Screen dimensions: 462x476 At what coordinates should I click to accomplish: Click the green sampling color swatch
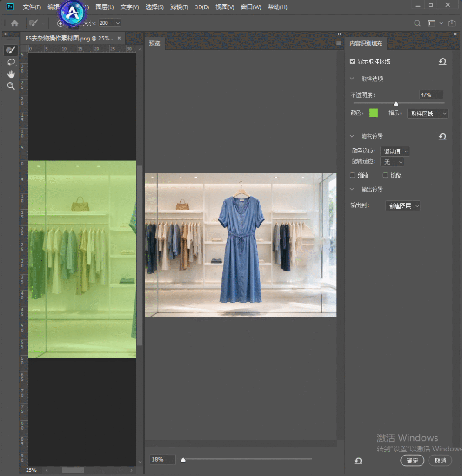[x=373, y=112]
